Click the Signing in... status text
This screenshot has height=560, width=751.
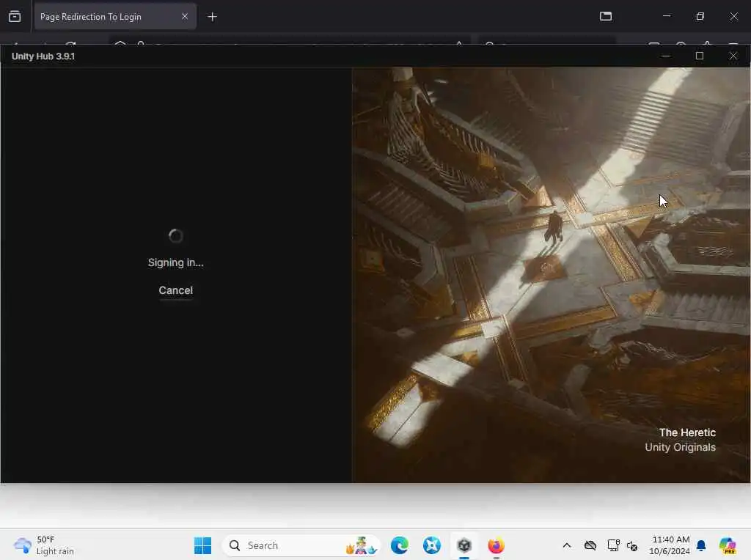click(176, 262)
